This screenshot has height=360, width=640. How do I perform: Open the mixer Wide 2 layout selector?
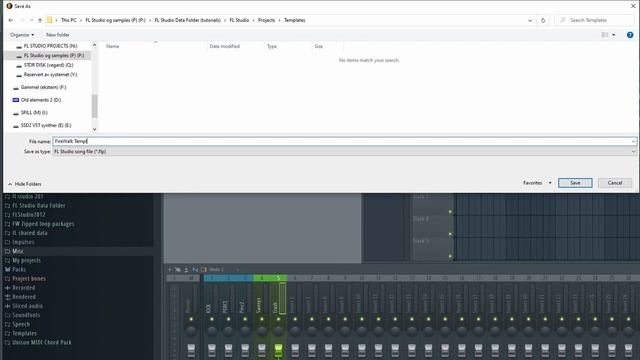click(216, 270)
